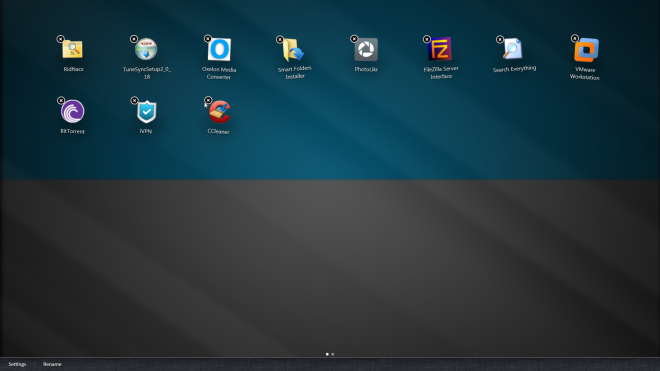Click the Search Everything label text
The image size is (660, 371).
click(x=514, y=69)
